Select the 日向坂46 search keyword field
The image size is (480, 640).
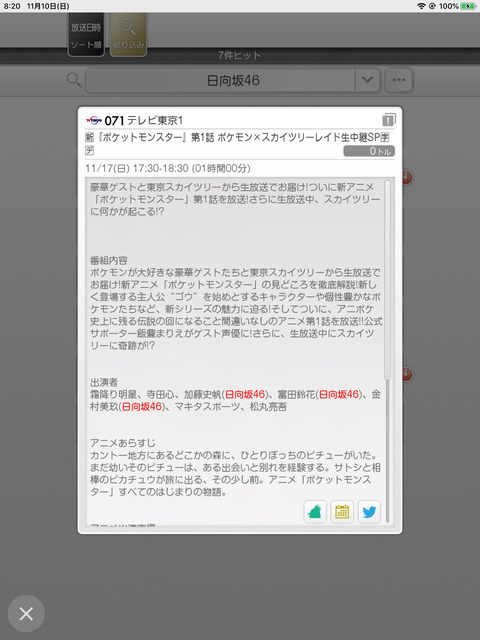(220, 80)
